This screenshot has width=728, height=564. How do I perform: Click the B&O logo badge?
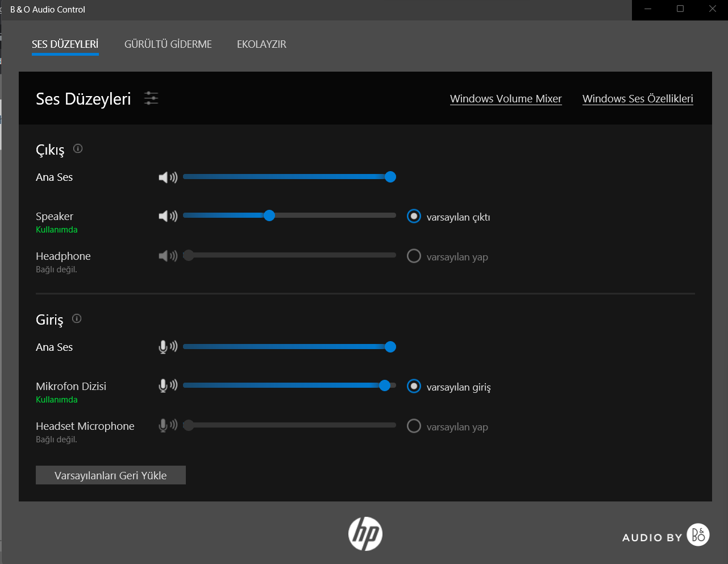click(698, 535)
